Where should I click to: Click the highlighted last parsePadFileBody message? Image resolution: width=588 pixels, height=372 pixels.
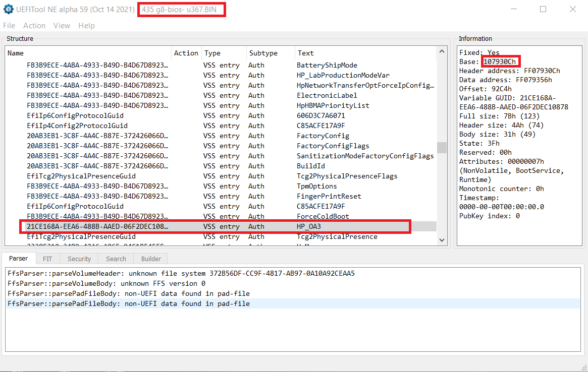[x=293, y=304]
